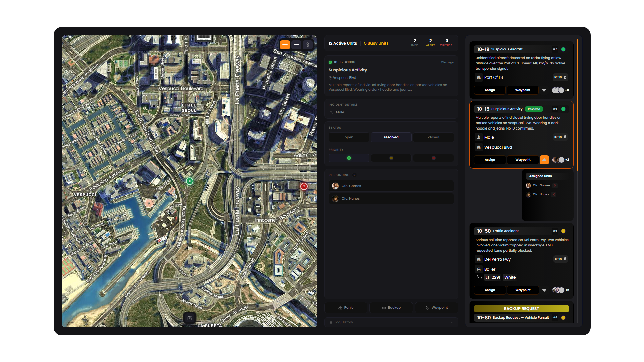Click the location pin icon beside Vespucci Blvd
The height and width of the screenshot is (362, 644).
coord(330,78)
